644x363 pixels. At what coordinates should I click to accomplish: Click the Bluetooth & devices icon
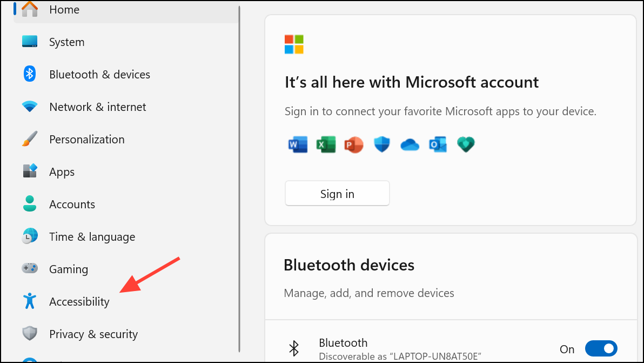click(x=30, y=74)
